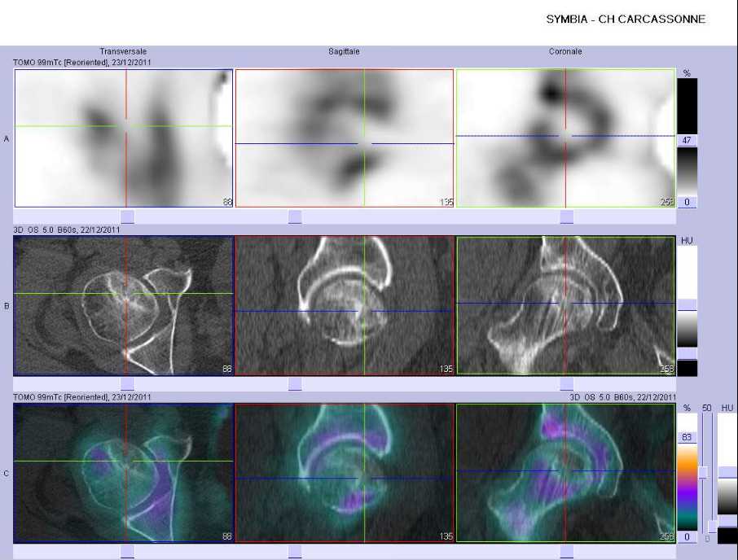This screenshot has width=738, height=560.
Task: Click the row C lower percent handle showing 0
Action: pos(687,537)
